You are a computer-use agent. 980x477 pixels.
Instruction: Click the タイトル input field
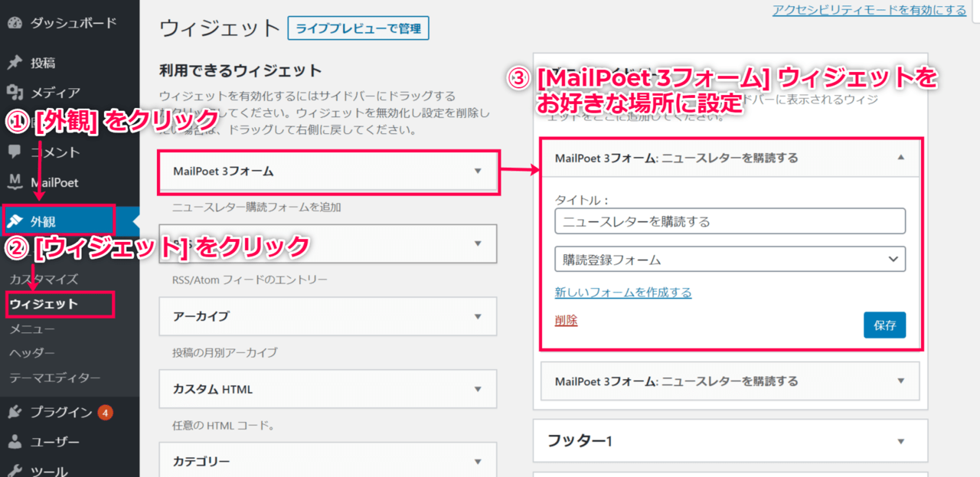click(x=730, y=221)
